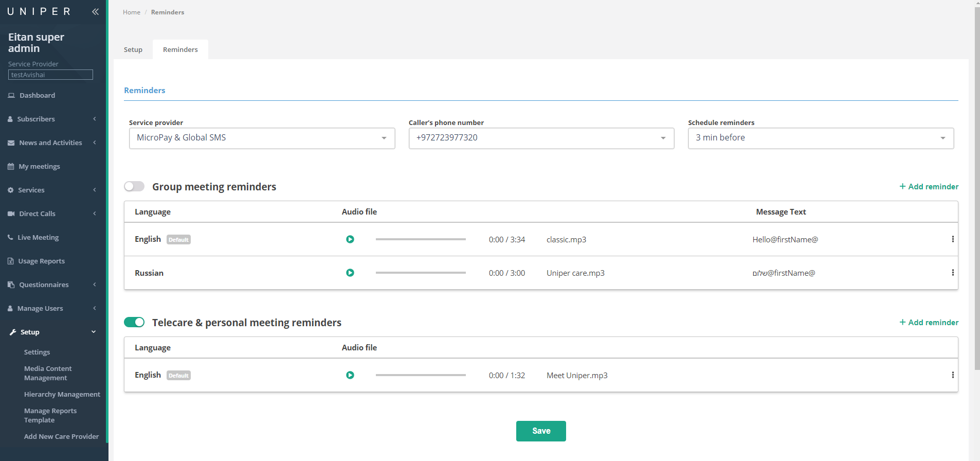
Task: Click the Save button
Action: (541, 431)
